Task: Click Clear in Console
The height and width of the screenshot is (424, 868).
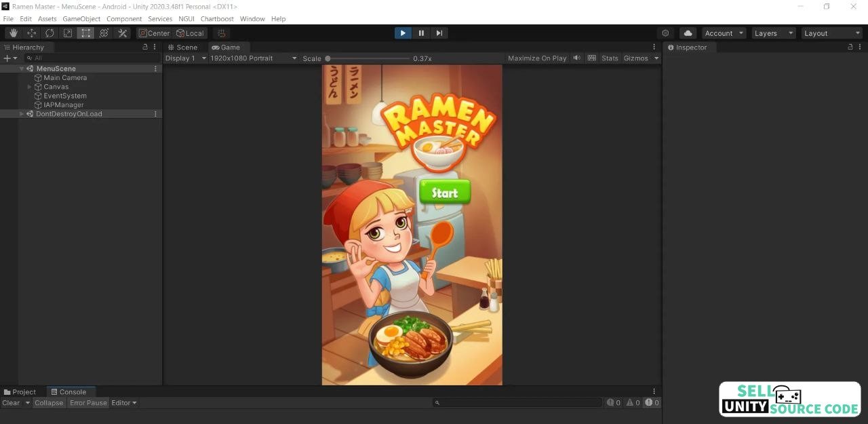Action: coord(11,403)
